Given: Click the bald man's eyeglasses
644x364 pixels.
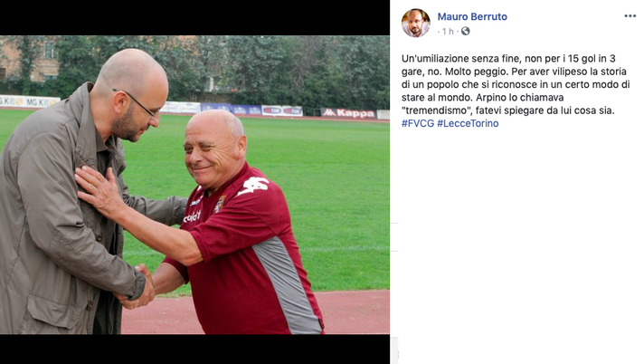Looking at the screenshot, I should pyautogui.click(x=138, y=105).
